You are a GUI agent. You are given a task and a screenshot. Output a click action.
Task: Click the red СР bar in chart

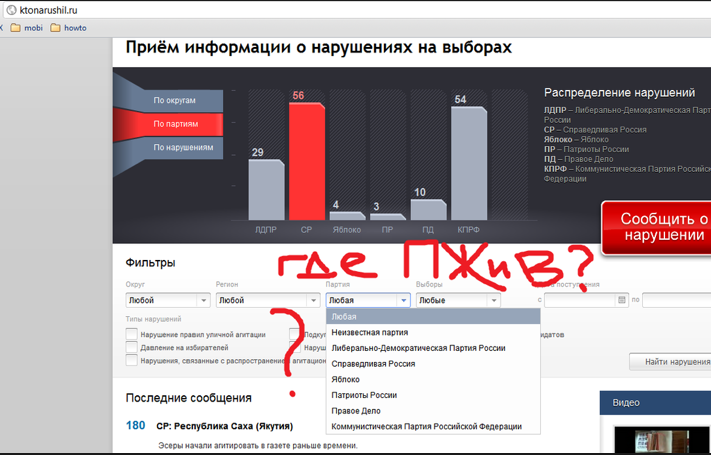pyautogui.click(x=307, y=160)
